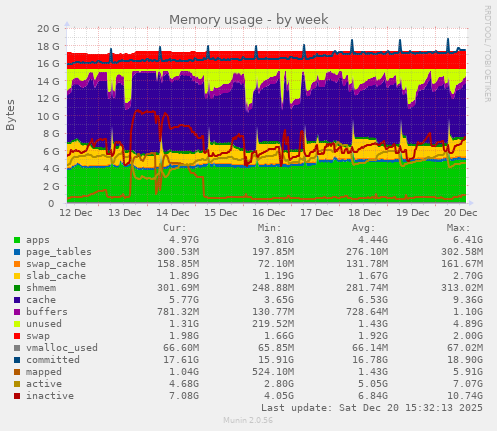The width and height of the screenshot is (497, 431).
Task: Click the cache indigo legend swatch
Action: (x=17, y=300)
